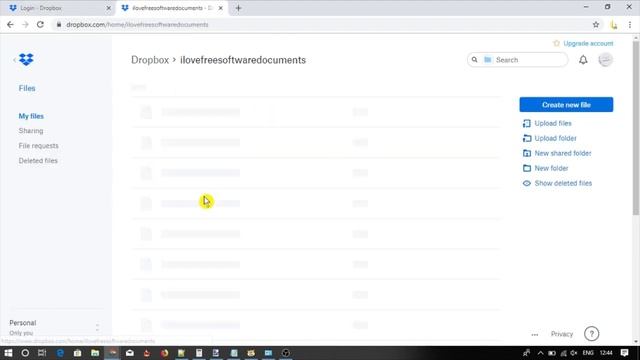Open the Files section heading
Viewport: 640px width, 360px height.
[x=27, y=88]
